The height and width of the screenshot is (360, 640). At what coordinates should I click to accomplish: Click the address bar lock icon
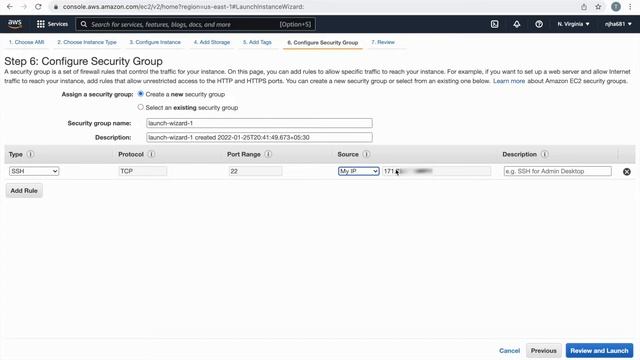[56, 7]
